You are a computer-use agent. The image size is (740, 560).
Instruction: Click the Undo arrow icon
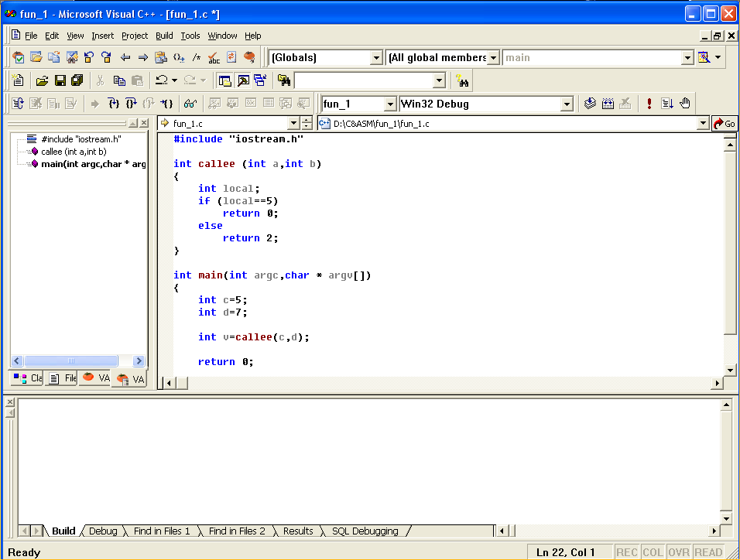coord(161,80)
